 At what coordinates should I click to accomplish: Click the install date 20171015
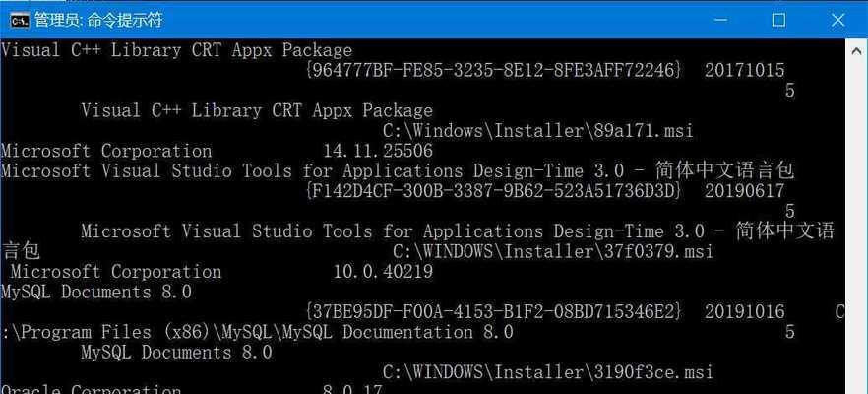pyautogui.click(x=745, y=70)
